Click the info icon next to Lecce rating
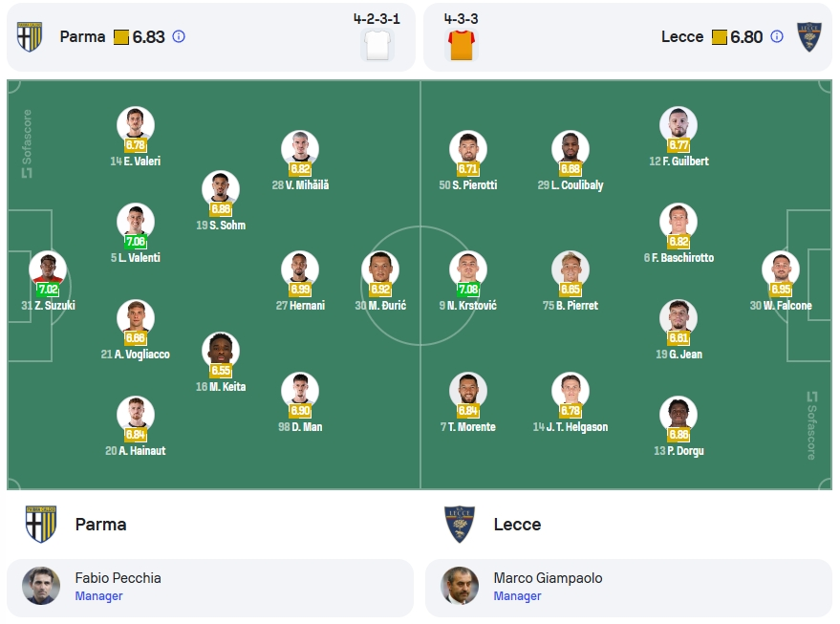Viewport: 840px width, 624px height. [777, 36]
